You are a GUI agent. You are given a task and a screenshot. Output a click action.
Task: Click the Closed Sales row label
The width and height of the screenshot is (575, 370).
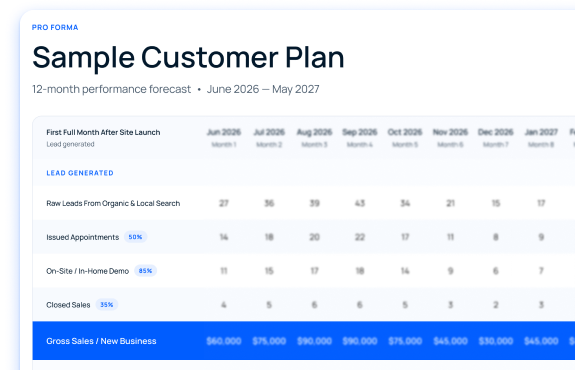pyautogui.click(x=68, y=305)
